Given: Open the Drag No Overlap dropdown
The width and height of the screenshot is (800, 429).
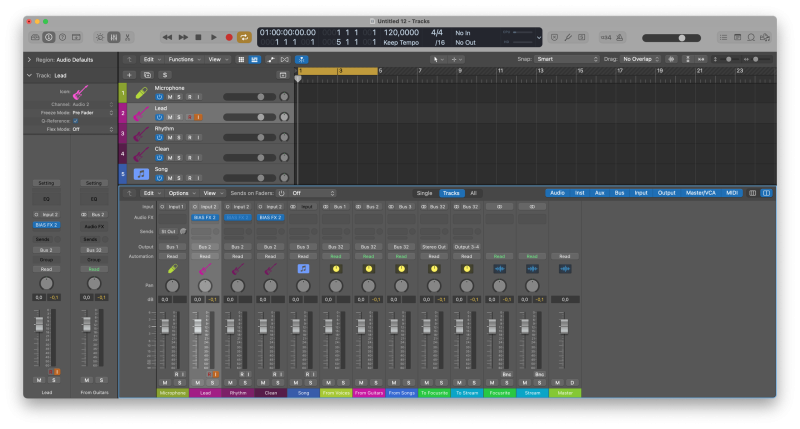Looking at the screenshot, I should click(x=641, y=59).
